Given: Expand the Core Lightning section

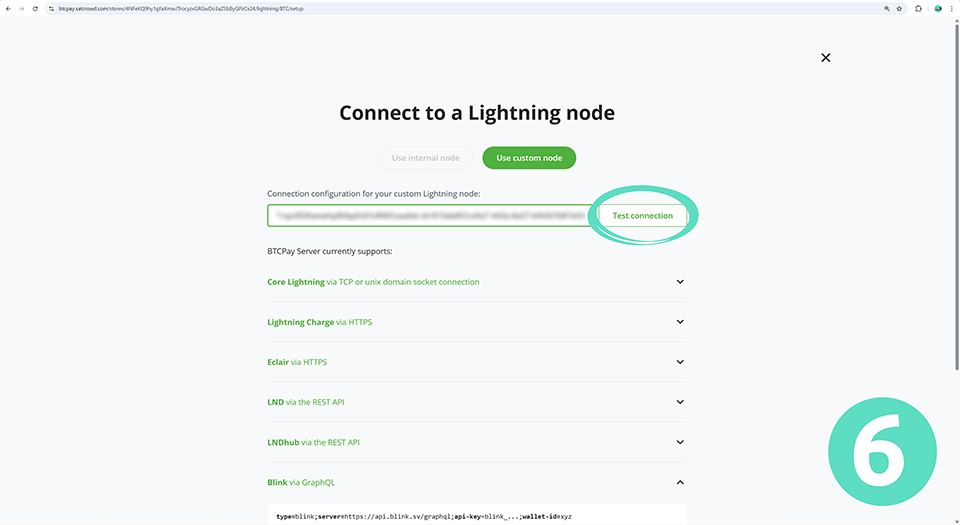Looking at the screenshot, I should (680, 282).
